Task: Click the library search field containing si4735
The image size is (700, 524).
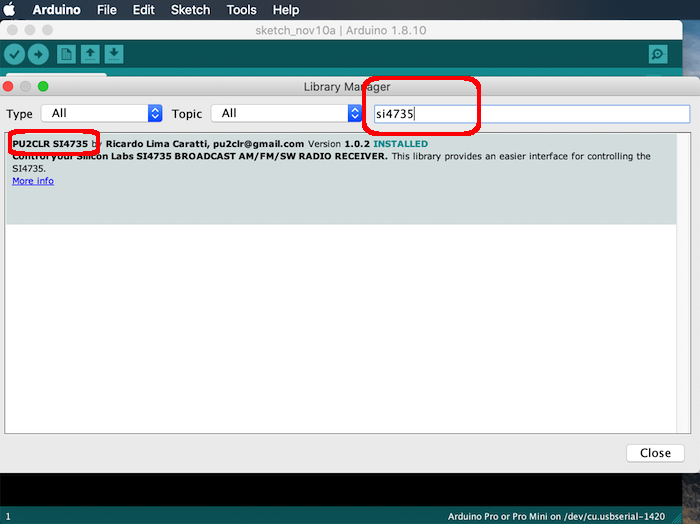Action: (532, 114)
